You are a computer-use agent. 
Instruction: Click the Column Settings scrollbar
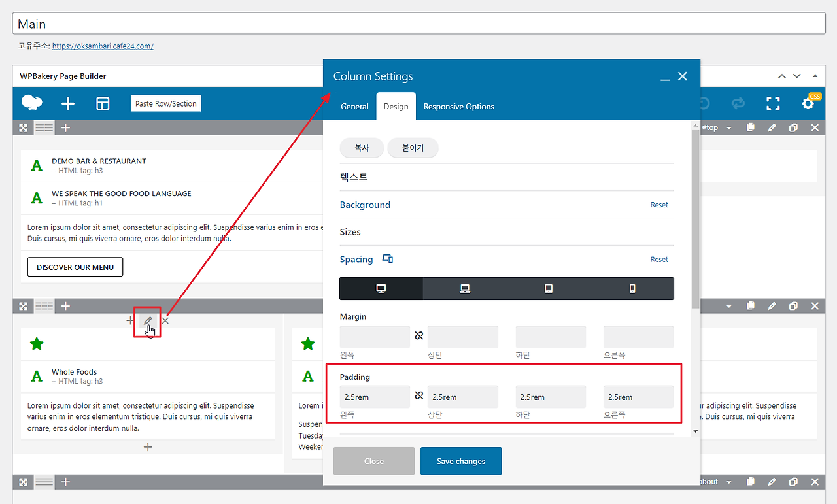click(695, 219)
